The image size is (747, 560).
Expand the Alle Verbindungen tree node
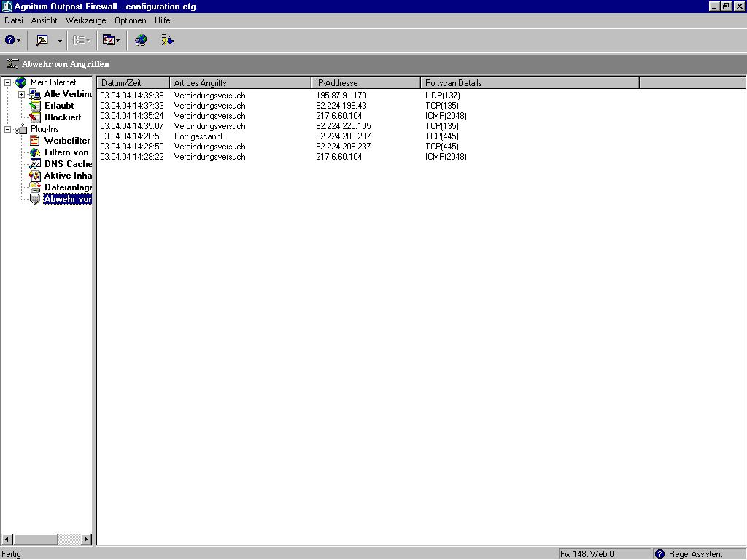(x=21, y=94)
